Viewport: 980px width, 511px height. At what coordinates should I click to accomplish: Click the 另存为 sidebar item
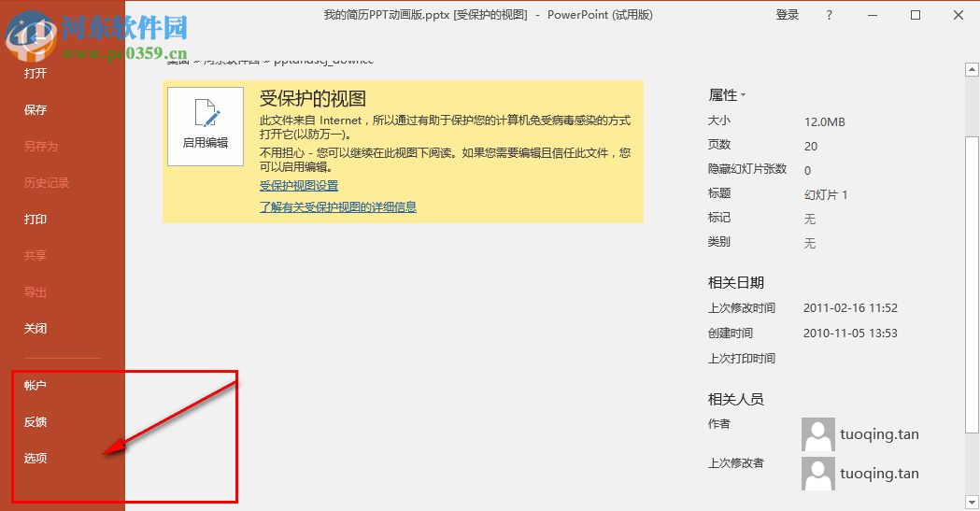(40, 146)
